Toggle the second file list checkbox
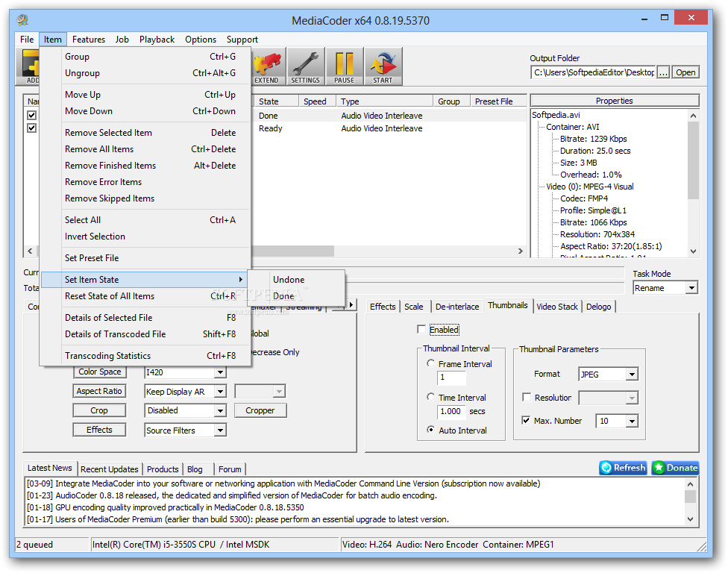 click(31, 128)
